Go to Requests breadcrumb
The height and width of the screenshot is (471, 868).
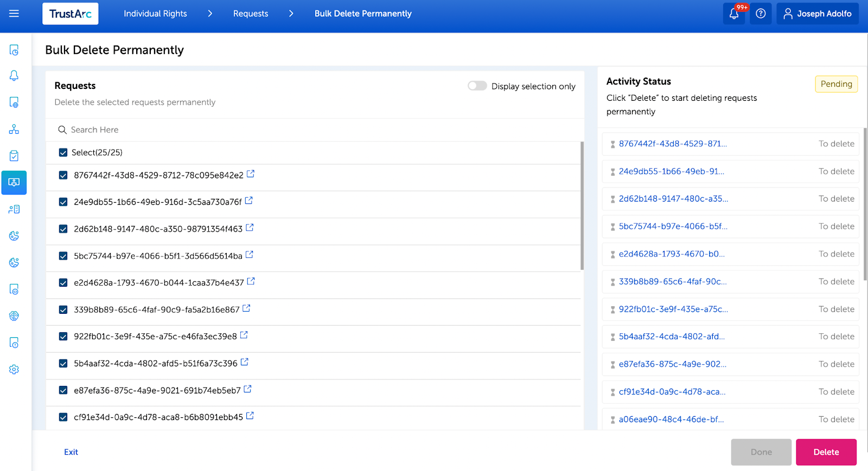click(x=251, y=14)
